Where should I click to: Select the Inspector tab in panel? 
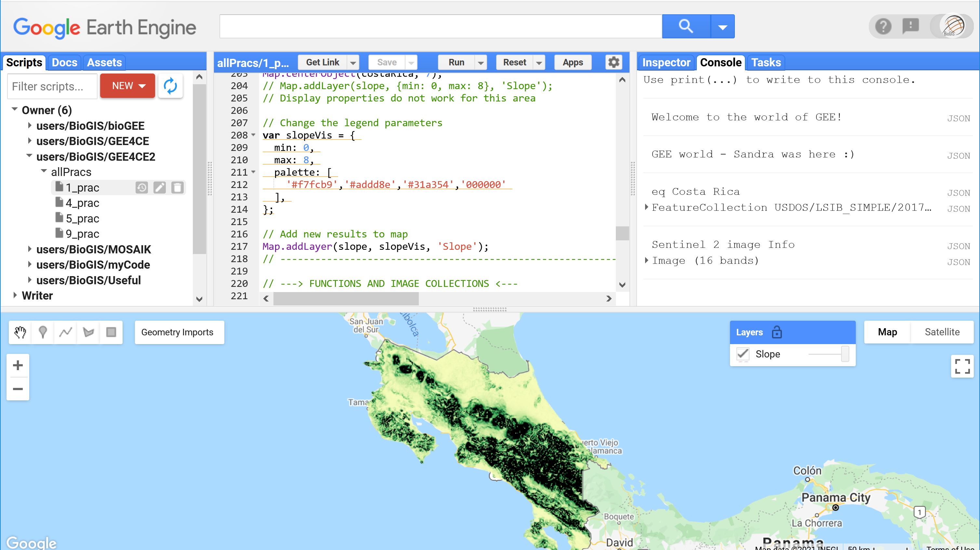[x=666, y=62]
